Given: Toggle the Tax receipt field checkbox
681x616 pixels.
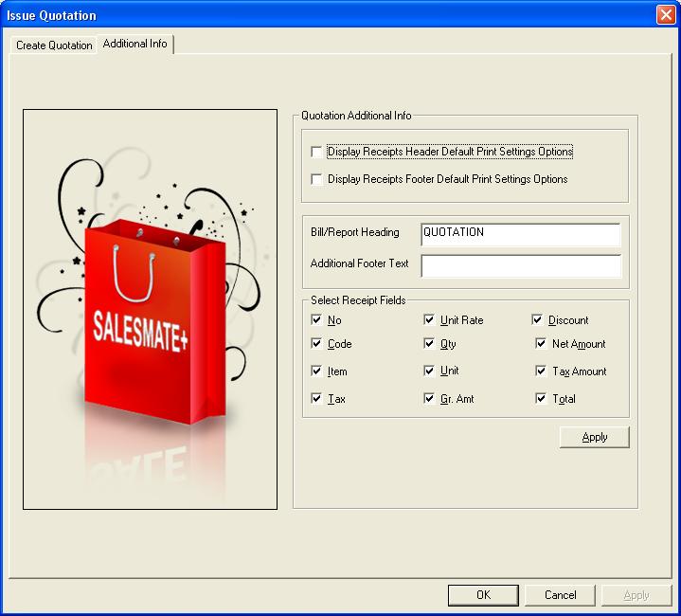Looking at the screenshot, I should point(316,398).
